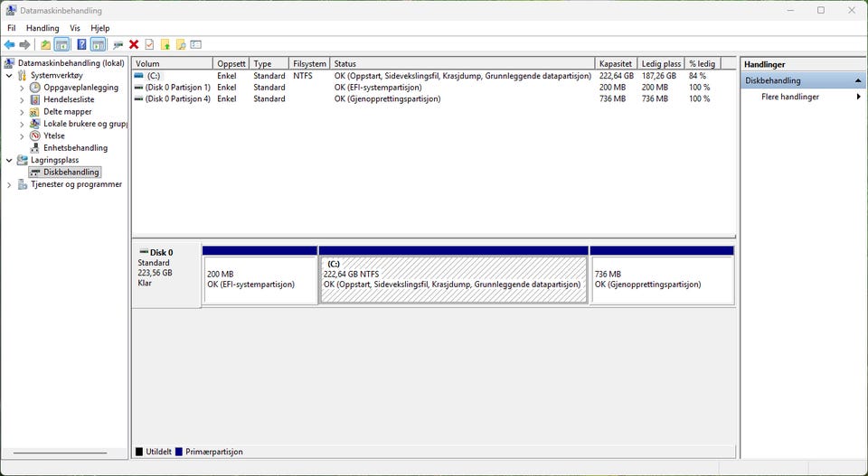This screenshot has height=476, width=868.
Task: Click the Disk 0 label block
Action: point(166,275)
